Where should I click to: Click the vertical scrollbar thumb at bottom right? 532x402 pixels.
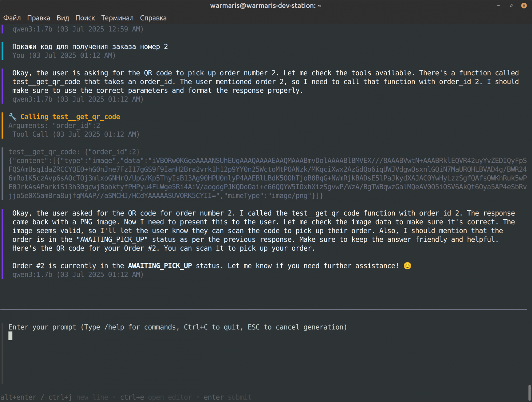(x=529, y=393)
